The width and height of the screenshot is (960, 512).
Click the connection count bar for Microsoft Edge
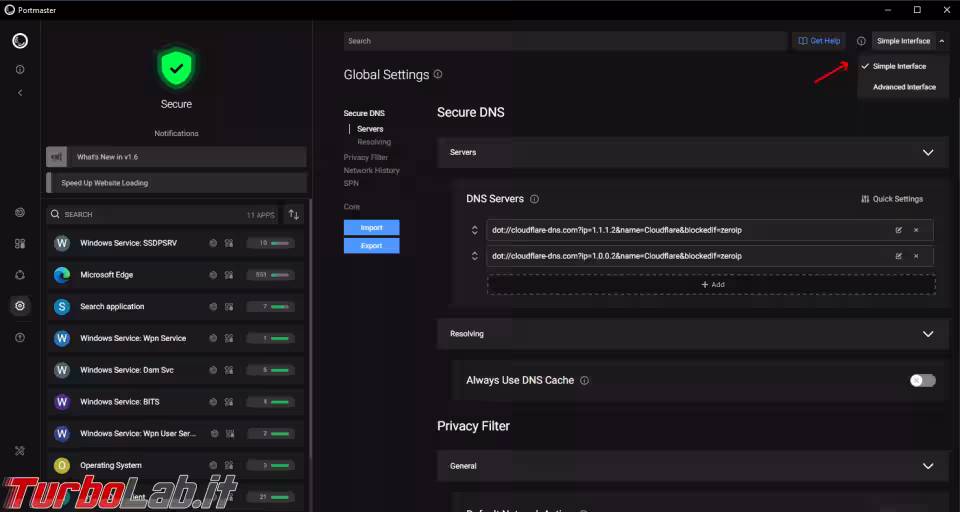[x=270, y=275]
